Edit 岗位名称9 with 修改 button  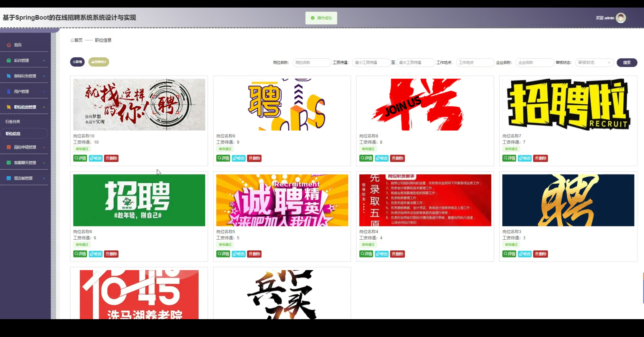point(238,158)
